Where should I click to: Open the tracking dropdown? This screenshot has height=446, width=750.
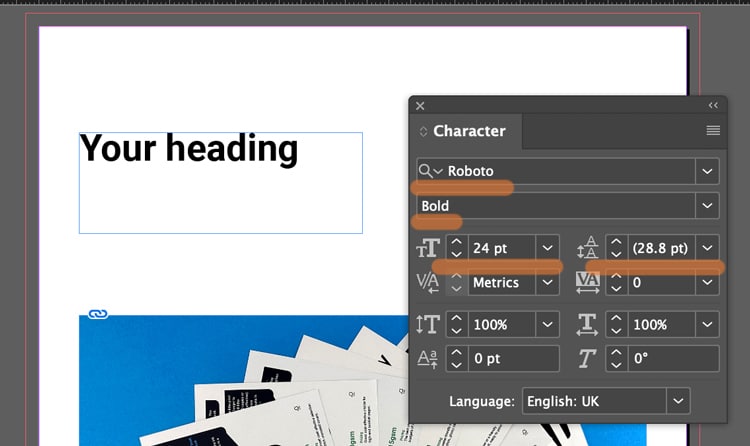[707, 282]
